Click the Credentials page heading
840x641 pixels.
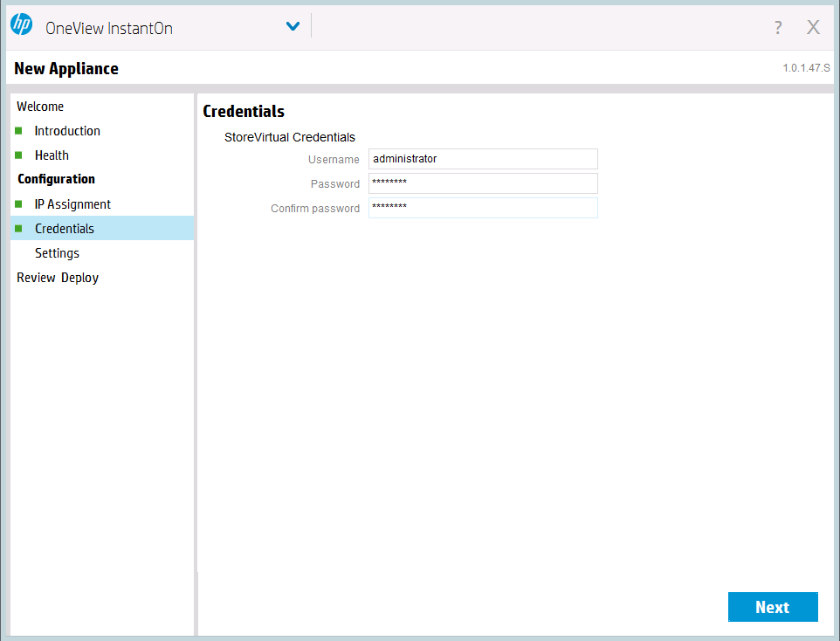pyautogui.click(x=244, y=112)
